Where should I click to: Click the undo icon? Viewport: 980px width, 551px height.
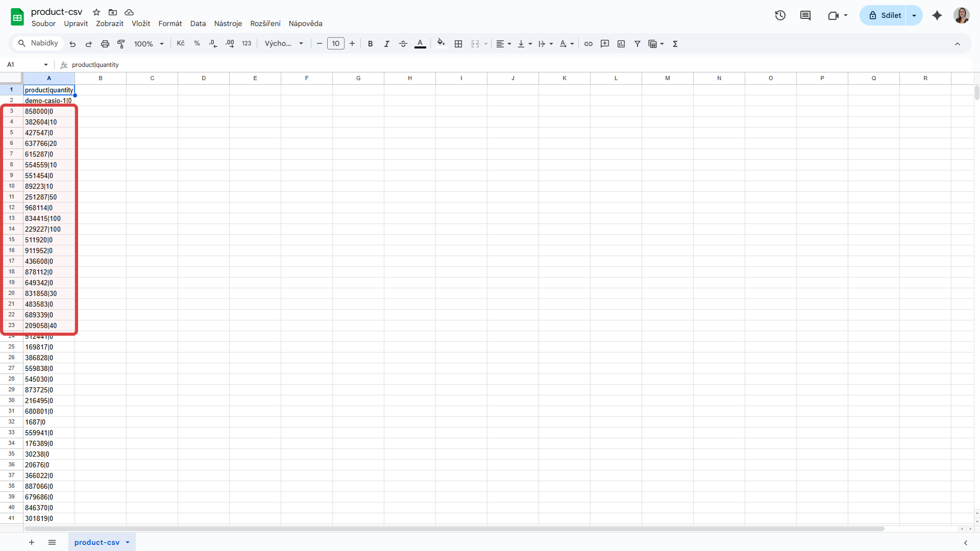[x=72, y=44]
